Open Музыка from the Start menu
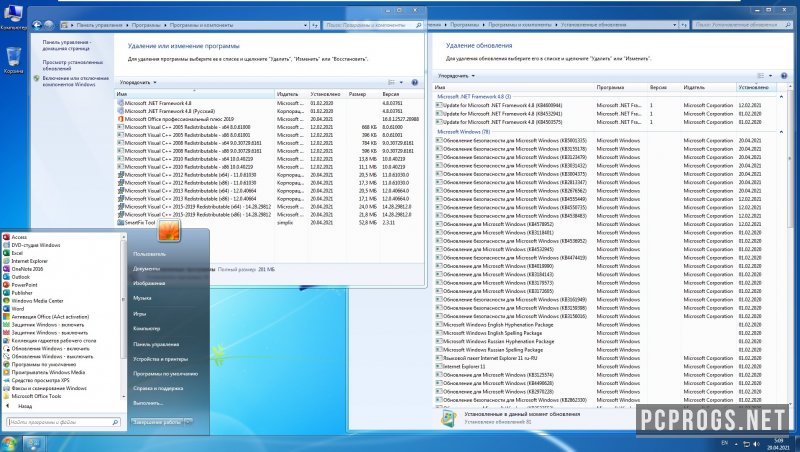 (x=142, y=298)
